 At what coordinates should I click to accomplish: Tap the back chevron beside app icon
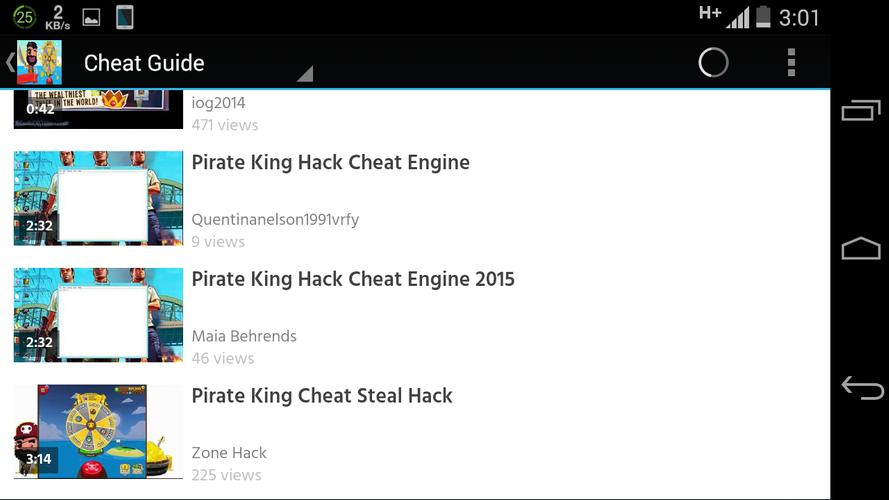click(x=9, y=63)
